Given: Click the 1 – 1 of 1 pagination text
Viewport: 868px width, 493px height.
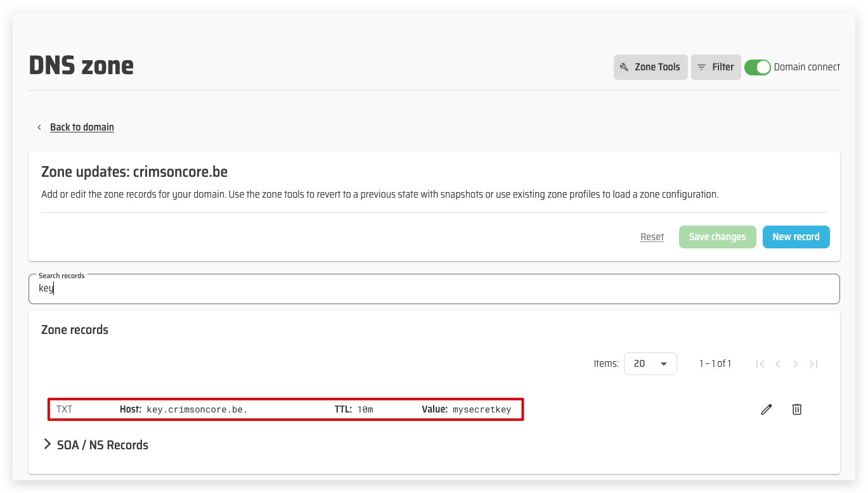Looking at the screenshot, I should pos(715,364).
